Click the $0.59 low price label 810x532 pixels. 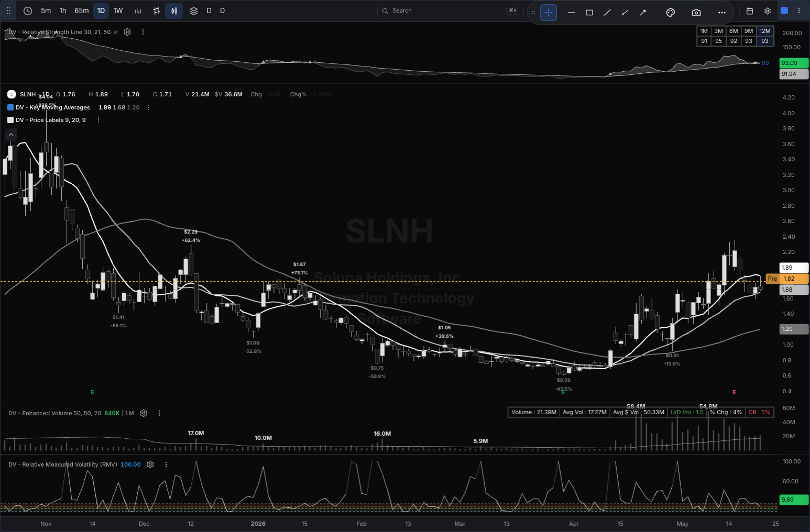(x=564, y=380)
